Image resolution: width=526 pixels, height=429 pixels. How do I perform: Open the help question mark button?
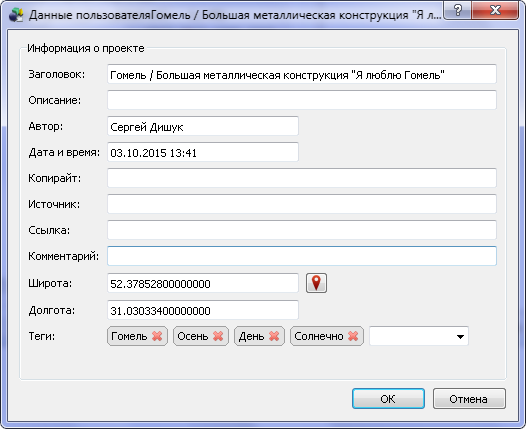[458, 10]
